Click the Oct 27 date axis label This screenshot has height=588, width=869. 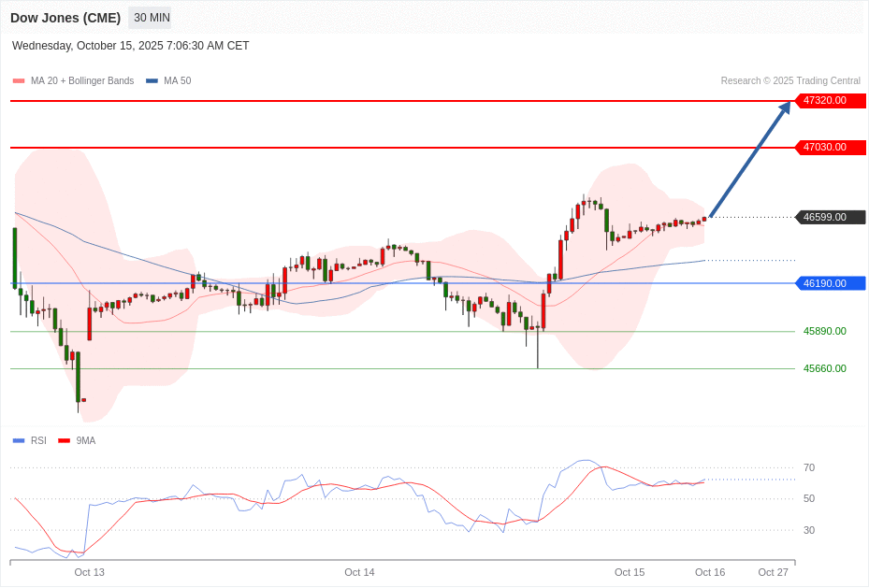(x=773, y=572)
